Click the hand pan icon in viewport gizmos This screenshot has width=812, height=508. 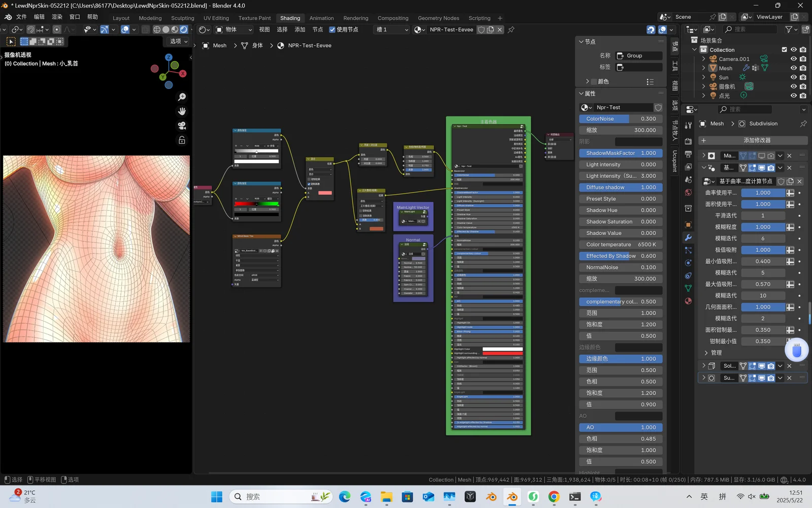pyautogui.click(x=182, y=111)
